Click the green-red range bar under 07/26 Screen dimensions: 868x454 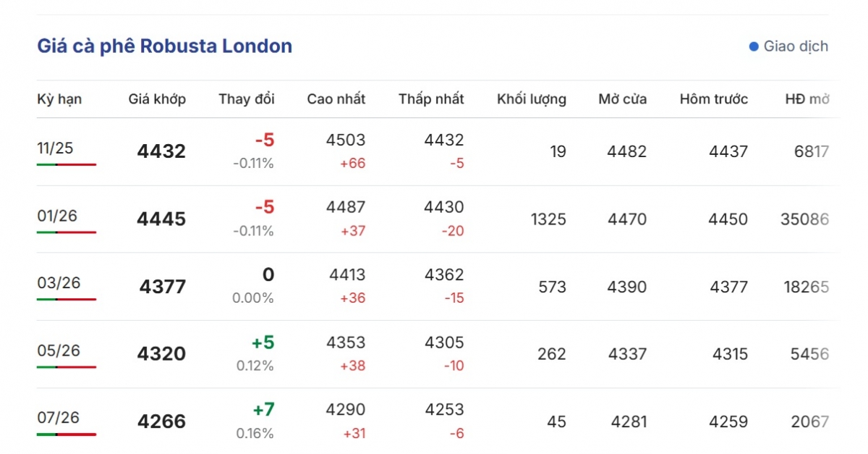67,434
